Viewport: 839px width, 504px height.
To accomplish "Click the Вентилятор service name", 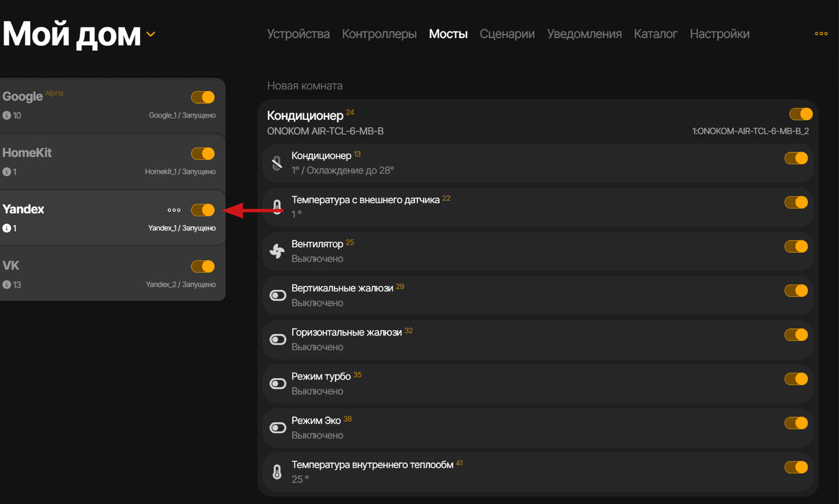I will tap(317, 244).
